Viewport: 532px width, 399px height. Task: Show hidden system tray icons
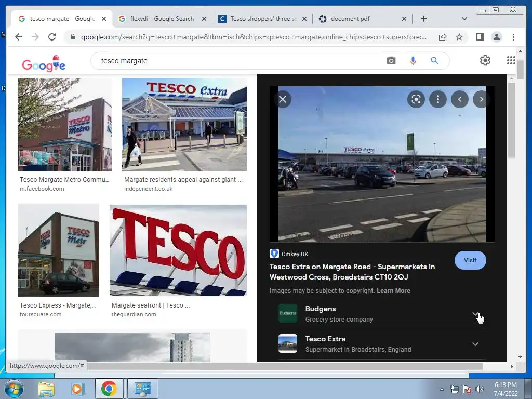pyautogui.click(x=442, y=389)
